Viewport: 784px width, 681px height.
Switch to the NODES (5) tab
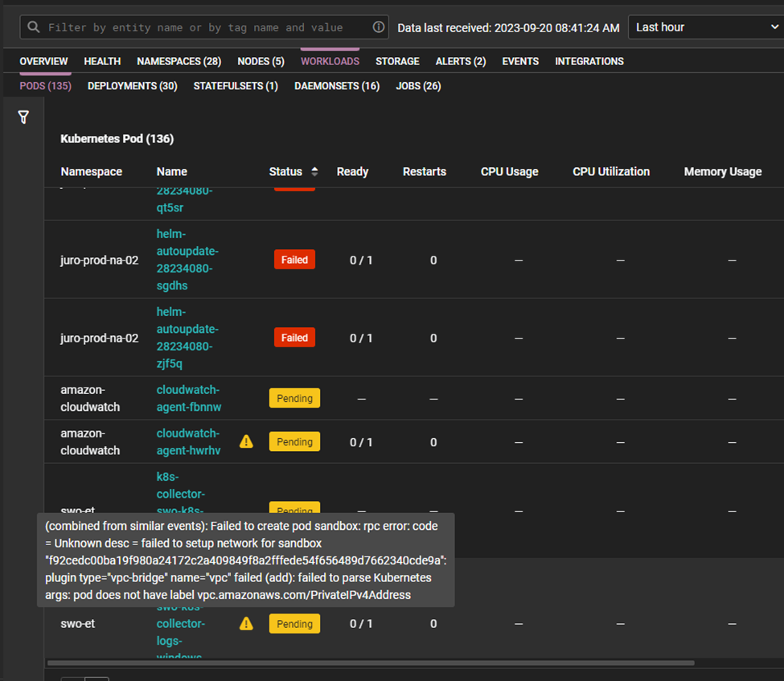point(261,61)
